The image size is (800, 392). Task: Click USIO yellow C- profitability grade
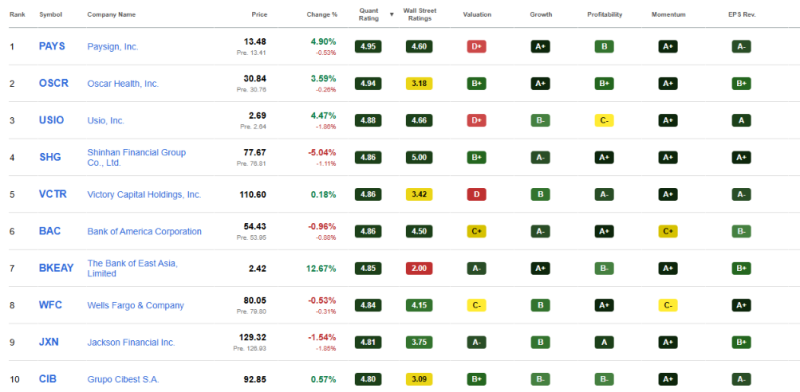pos(604,120)
